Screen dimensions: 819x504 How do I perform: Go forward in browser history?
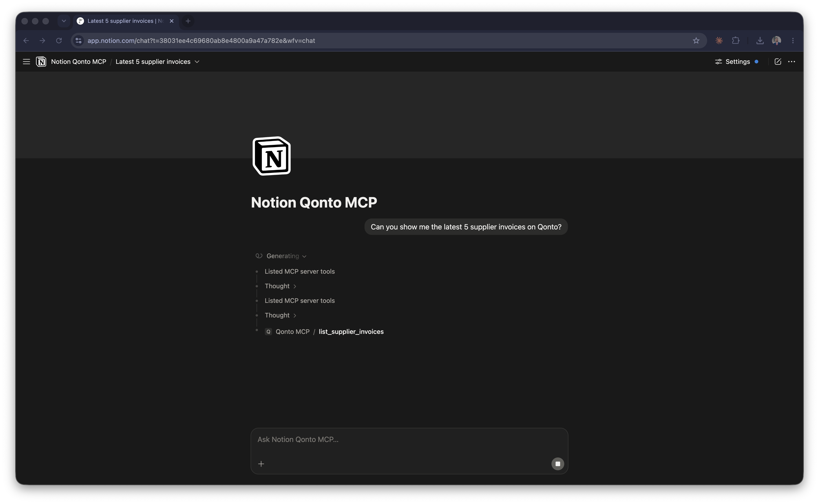(42, 41)
